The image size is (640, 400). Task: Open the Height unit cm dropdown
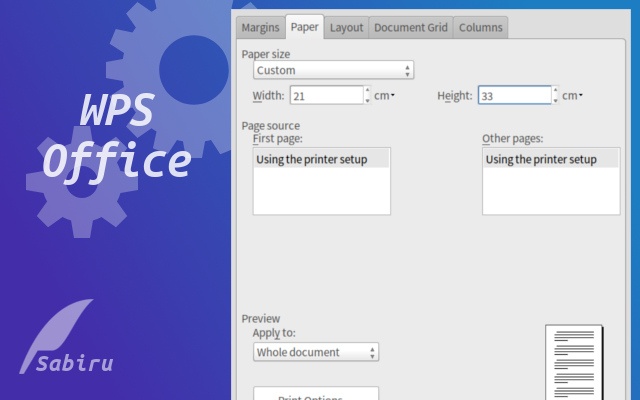coord(572,96)
